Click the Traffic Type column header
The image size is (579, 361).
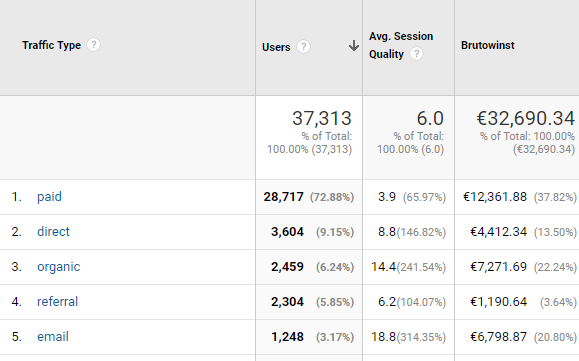click(51, 45)
